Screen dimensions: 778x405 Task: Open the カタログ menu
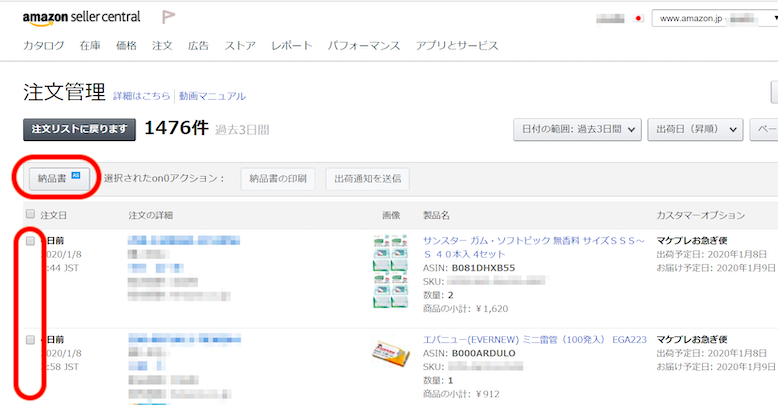point(44,46)
